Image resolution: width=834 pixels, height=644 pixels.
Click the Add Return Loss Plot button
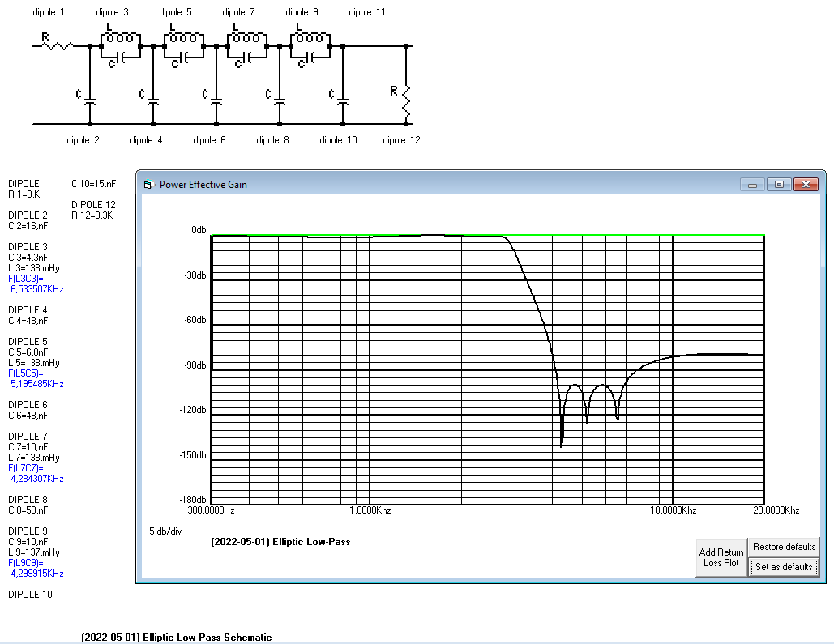point(721,557)
